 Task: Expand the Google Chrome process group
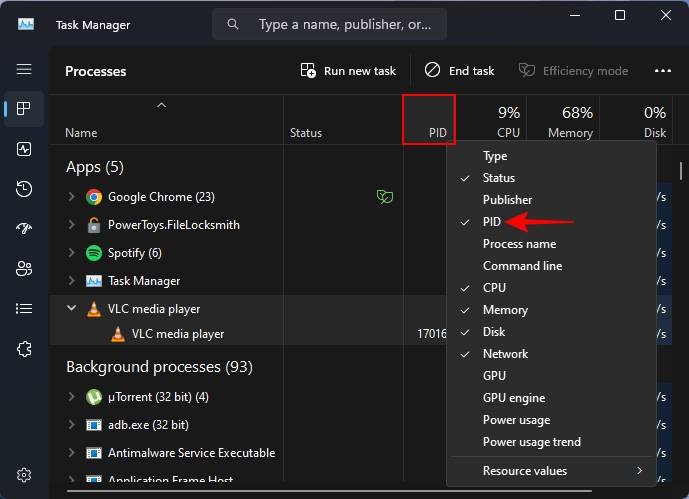[x=71, y=197]
